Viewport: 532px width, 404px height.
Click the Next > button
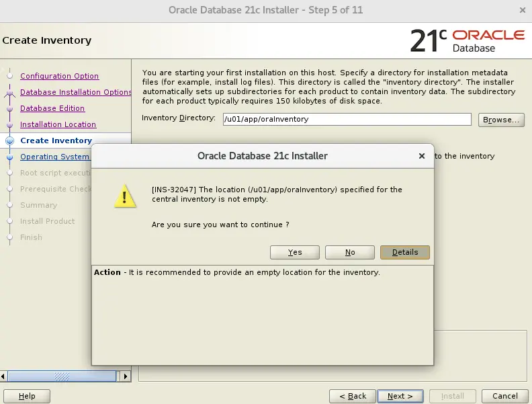400,396
